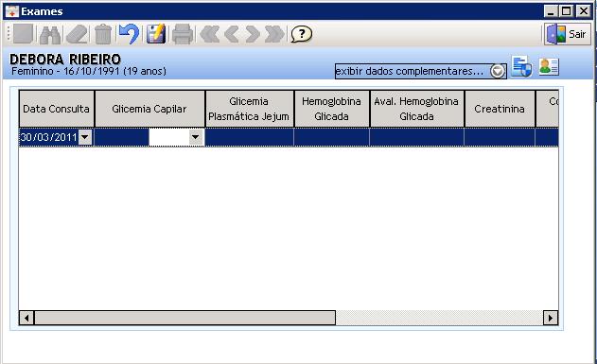597x364 pixels.
Task: Click the grayed-out new record icon
Action: point(23,34)
